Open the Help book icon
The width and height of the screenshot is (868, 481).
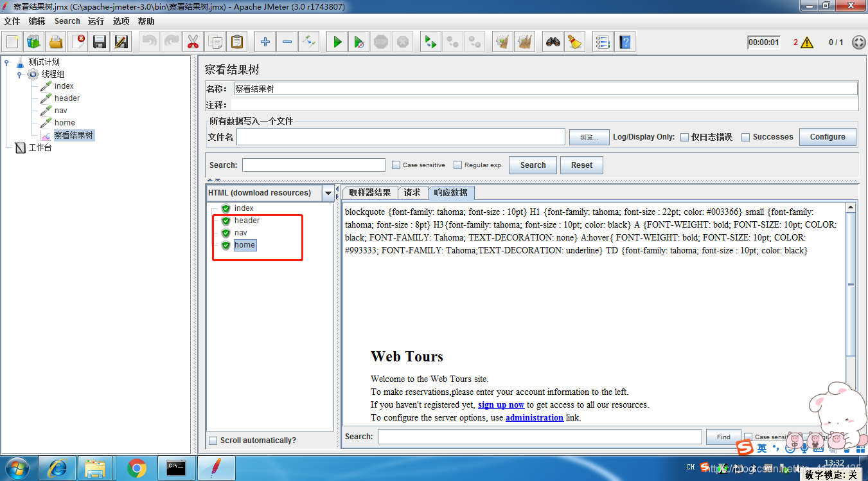tap(624, 42)
